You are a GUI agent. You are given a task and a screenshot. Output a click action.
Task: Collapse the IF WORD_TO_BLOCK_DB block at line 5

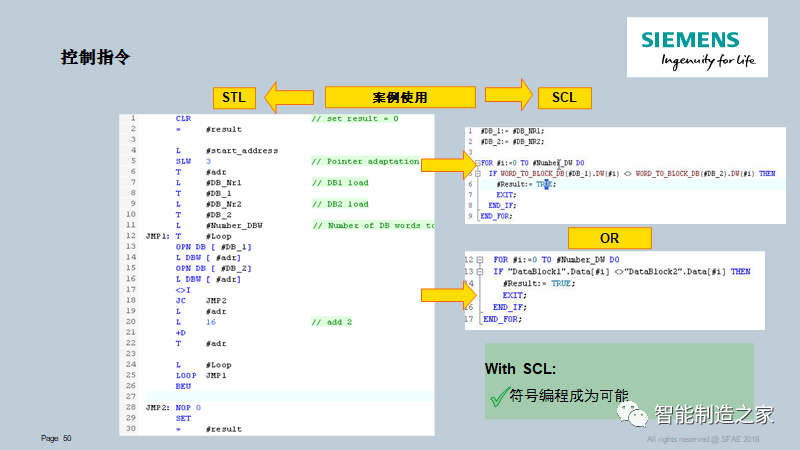[480, 173]
